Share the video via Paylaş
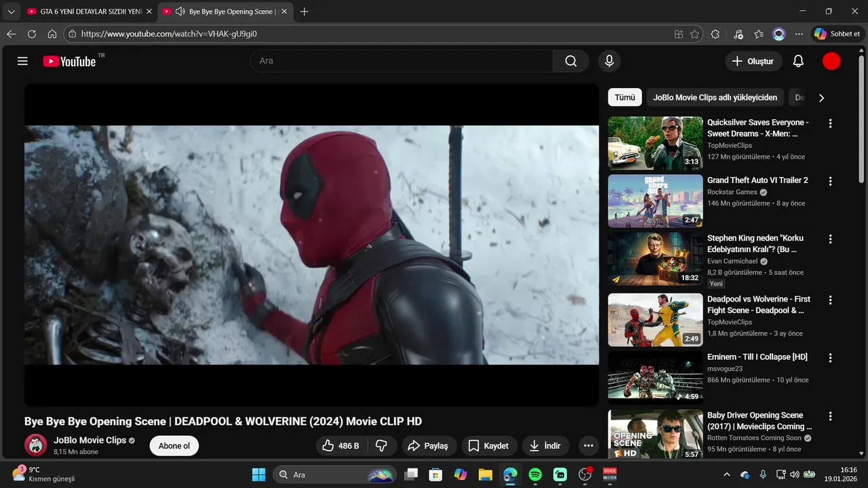The image size is (868, 488). [x=428, y=445]
